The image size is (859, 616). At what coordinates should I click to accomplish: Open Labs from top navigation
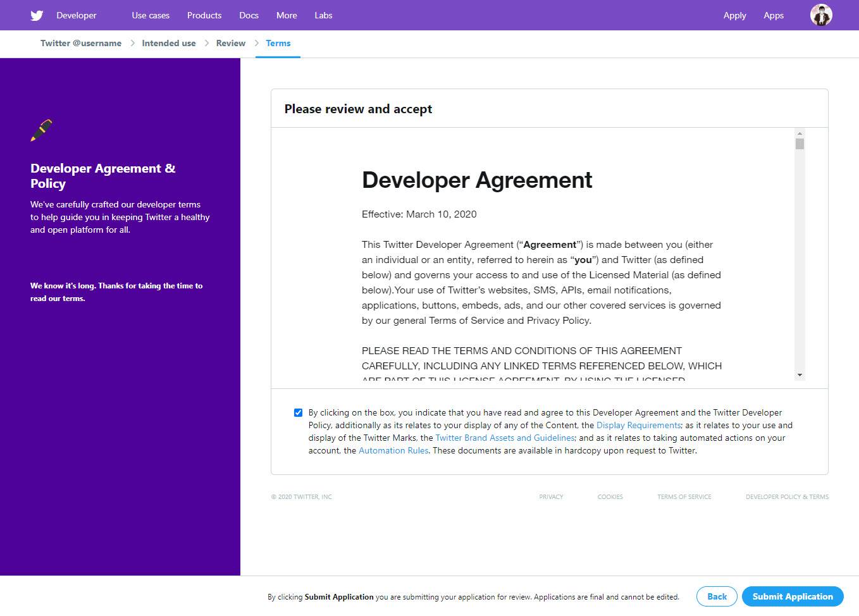(x=323, y=15)
